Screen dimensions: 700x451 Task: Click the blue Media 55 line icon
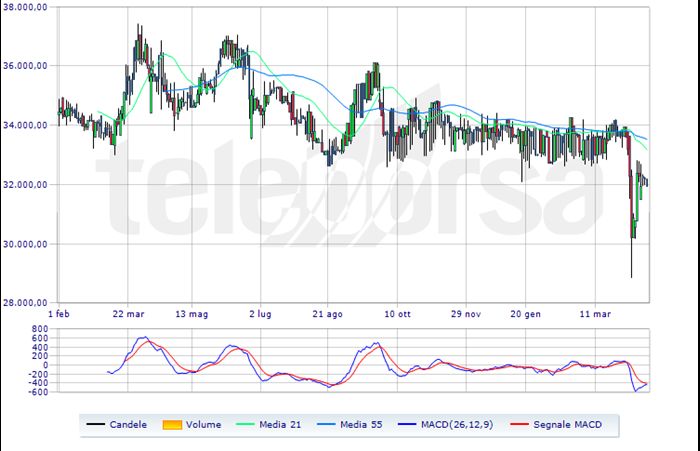[336, 425]
